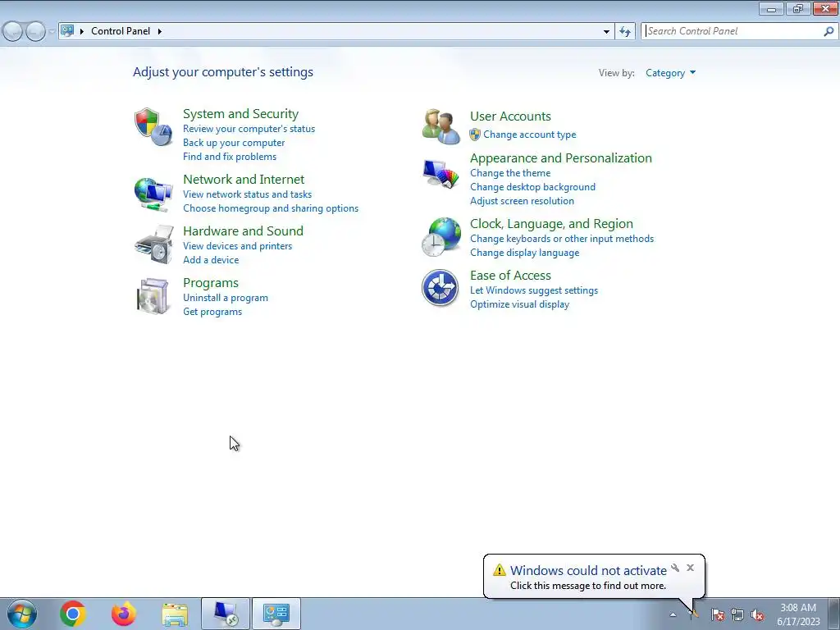Click Optimize visual display link
This screenshot has width=840, height=630.
(x=519, y=304)
